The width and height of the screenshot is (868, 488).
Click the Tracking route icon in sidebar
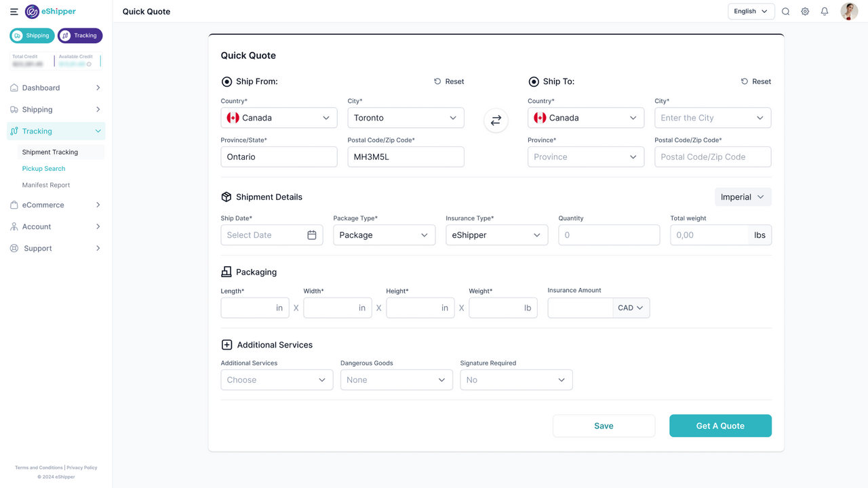(14, 131)
